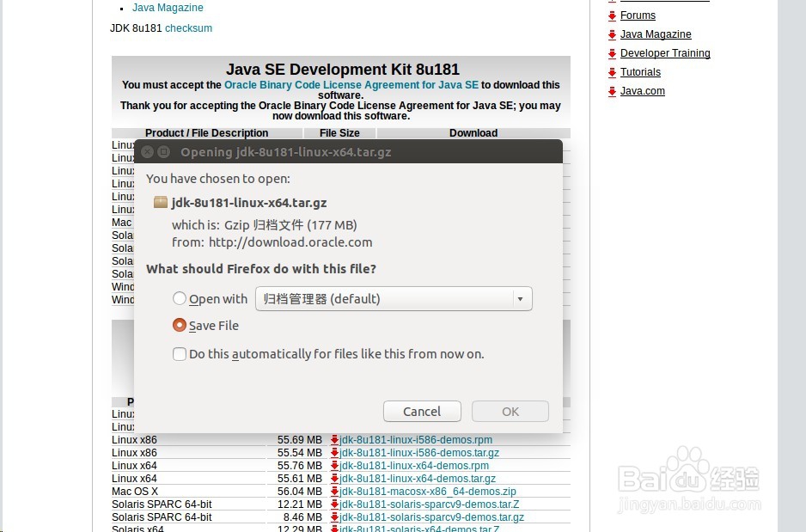806x532 pixels.
Task: Open Oracle Binary Code License Agreement link
Action: pos(351,85)
